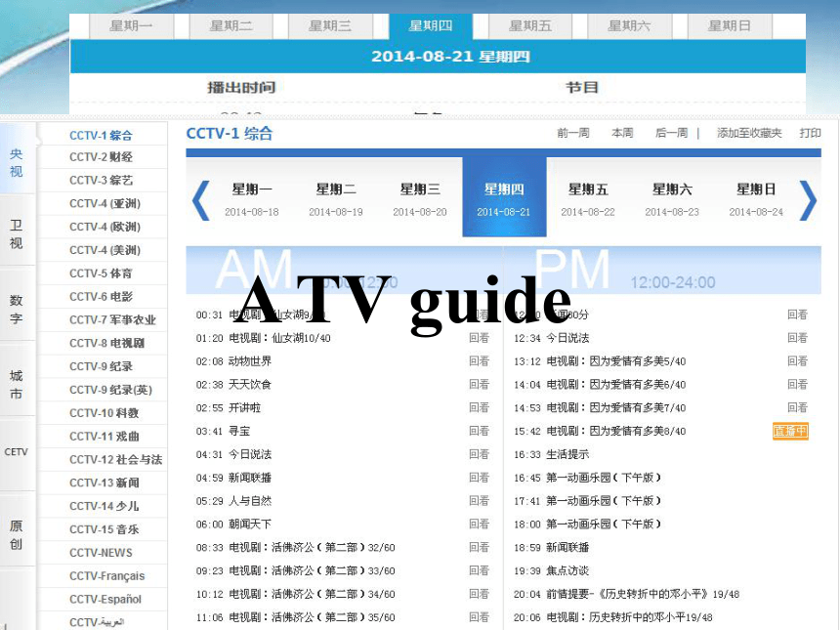Viewport: 840px width, 630px height.
Task: Open the CCTV-11 戏曲 channel
Action: coord(104,436)
